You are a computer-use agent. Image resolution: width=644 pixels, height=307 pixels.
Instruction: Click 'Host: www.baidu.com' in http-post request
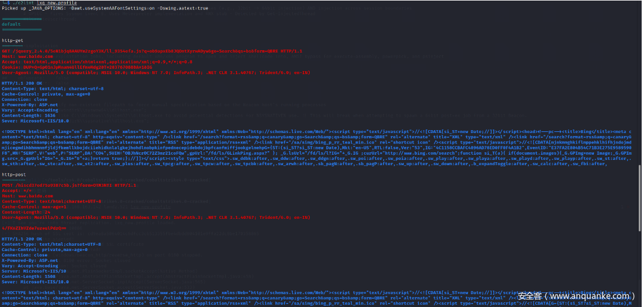tap(27, 196)
